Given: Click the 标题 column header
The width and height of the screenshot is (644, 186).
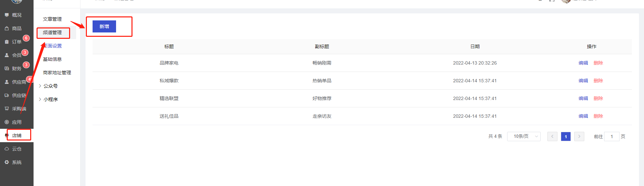Looking at the screenshot, I should 169,46.
